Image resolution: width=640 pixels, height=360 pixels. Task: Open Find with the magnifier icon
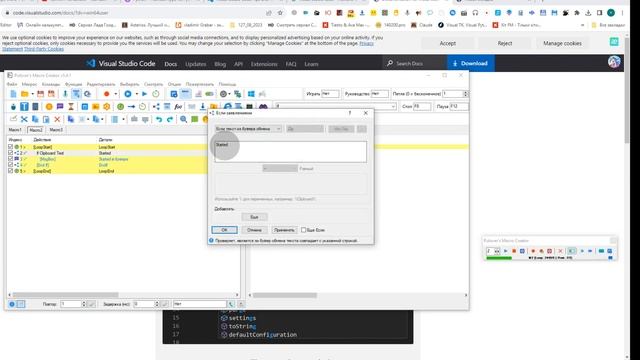click(184, 119)
